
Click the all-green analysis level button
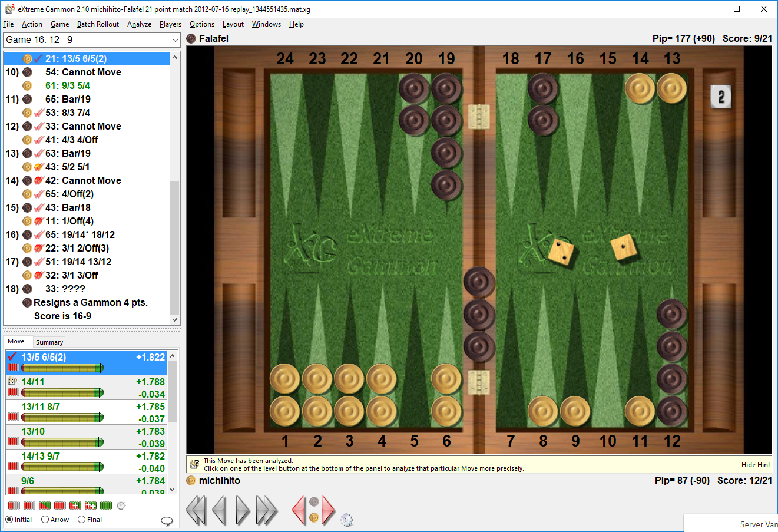[x=106, y=505]
